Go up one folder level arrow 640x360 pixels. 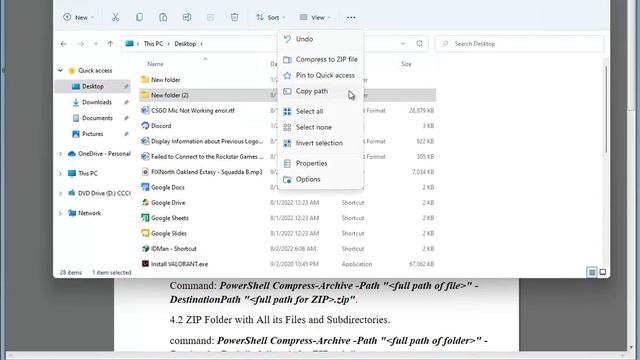(110, 44)
